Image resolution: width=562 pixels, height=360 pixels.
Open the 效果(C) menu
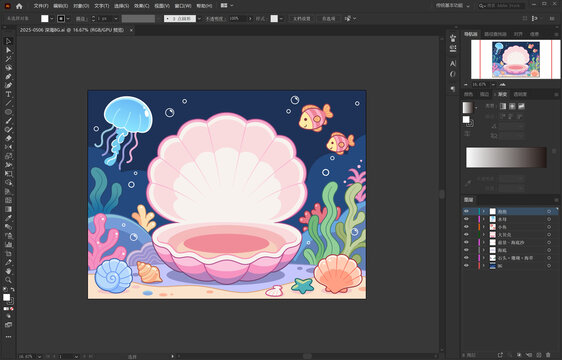coord(141,6)
